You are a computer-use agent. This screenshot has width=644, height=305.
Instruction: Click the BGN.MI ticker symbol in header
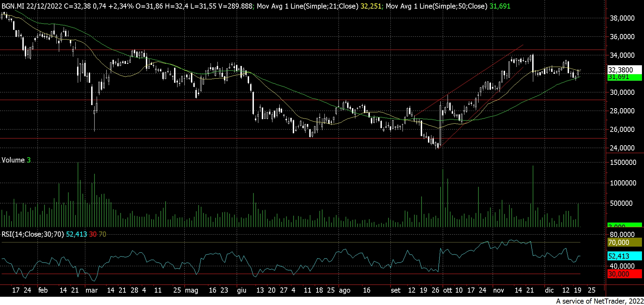(x=13, y=6)
